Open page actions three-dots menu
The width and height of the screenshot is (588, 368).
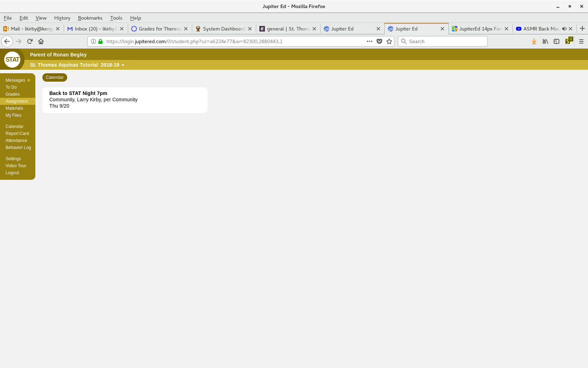pyautogui.click(x=370, y=41)
